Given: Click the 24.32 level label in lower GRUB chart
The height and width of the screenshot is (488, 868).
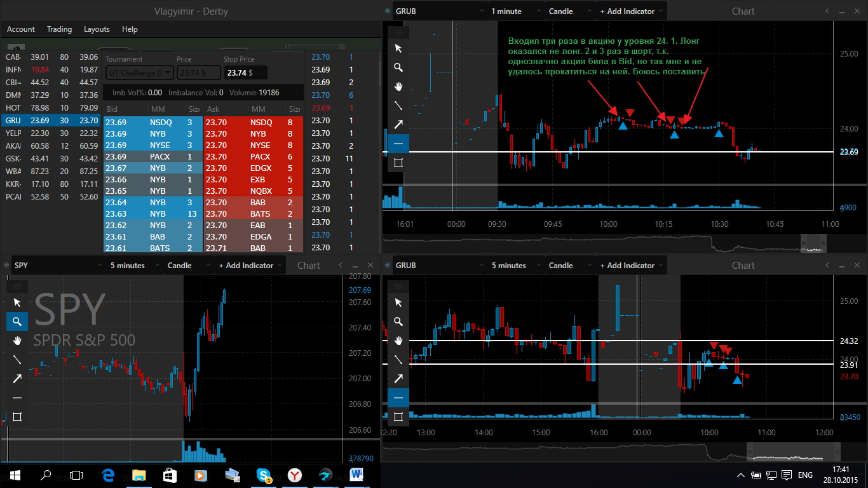Looking at the screenshot, I should (849, 341).
